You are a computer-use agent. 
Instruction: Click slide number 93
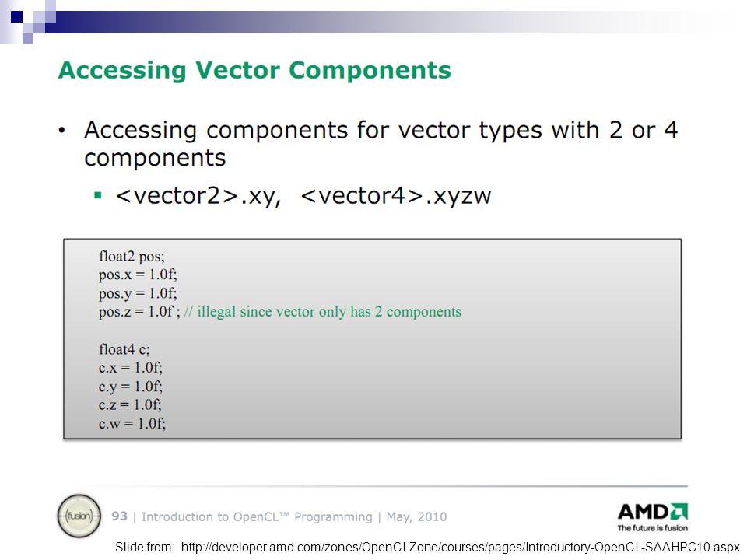120,516
